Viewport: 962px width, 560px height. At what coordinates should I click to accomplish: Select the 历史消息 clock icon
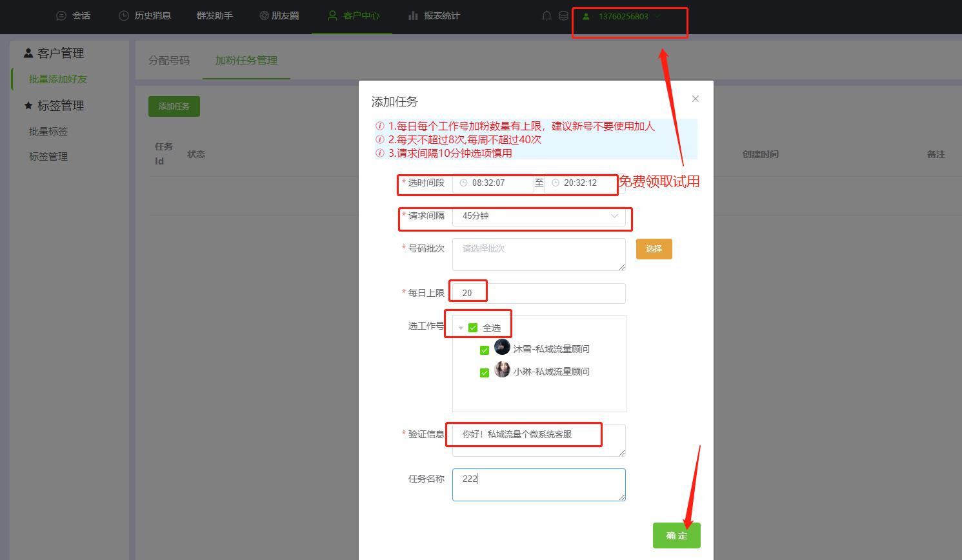(123, 15)
